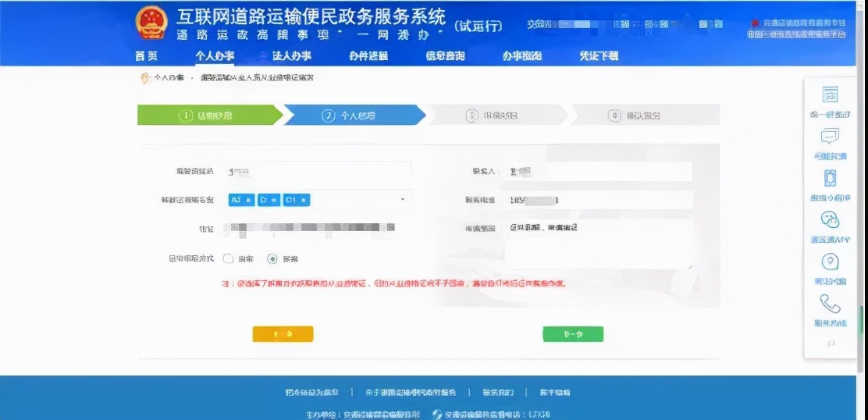This screenshot has width=868, height=420.
Task: Select the currently checked second radio option
Action: pos(272,258)
